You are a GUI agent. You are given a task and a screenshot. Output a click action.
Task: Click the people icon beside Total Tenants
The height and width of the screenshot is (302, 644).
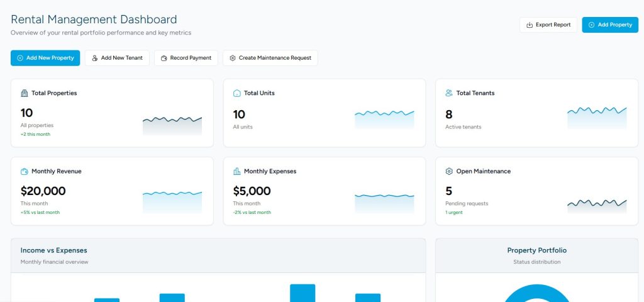449,93
